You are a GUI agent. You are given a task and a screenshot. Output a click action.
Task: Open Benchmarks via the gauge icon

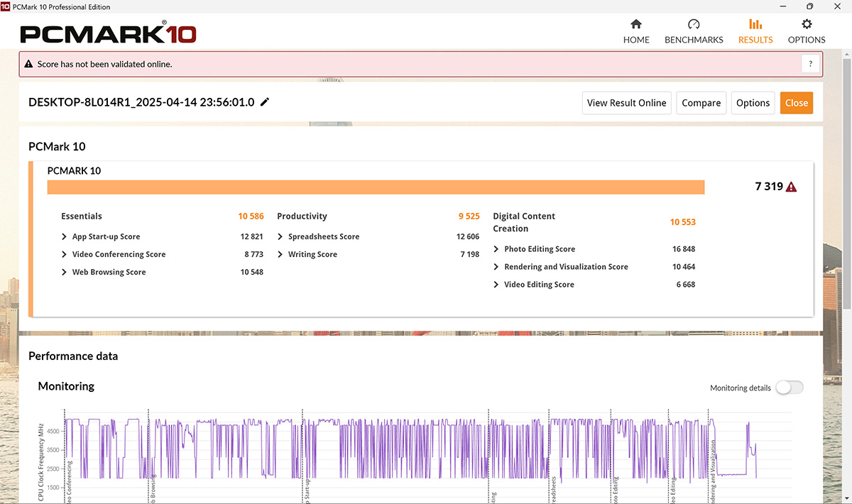(694, 24)
